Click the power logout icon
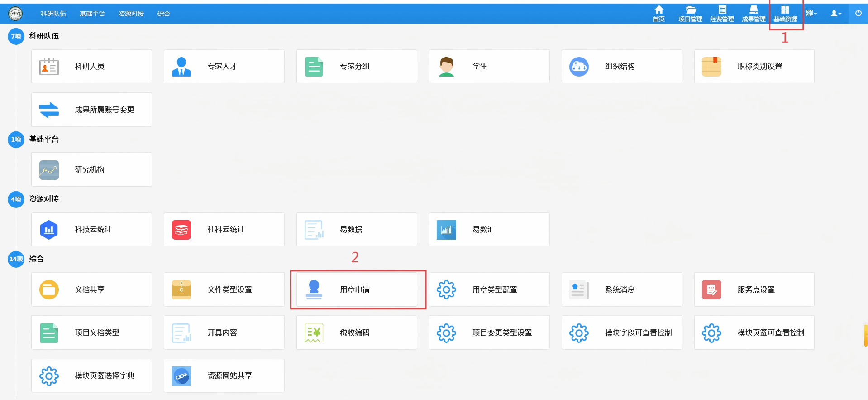 tap(858, 14)
